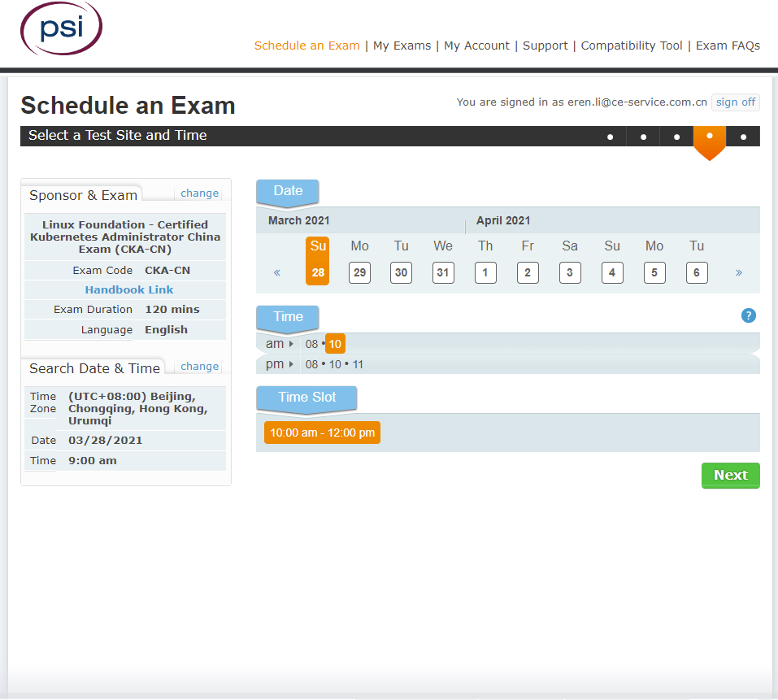Select Sunday March 28 date
778x700 pixels.
click(x=318, y=261)
